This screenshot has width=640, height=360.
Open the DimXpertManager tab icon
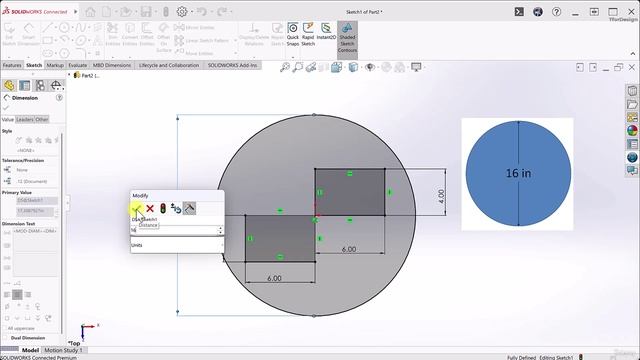(56, 85)
